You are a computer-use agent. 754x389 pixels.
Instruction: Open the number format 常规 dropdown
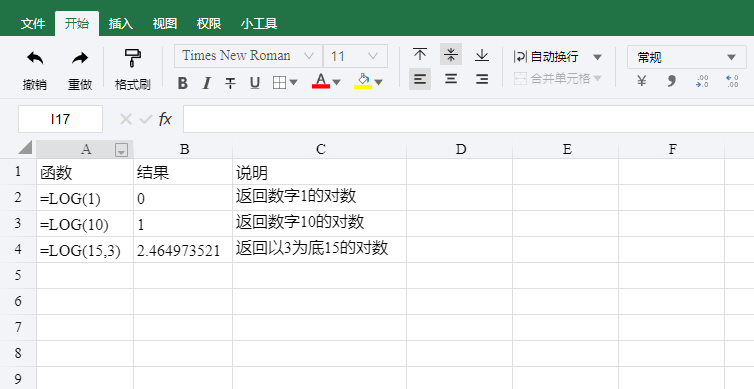click(687, 57)
